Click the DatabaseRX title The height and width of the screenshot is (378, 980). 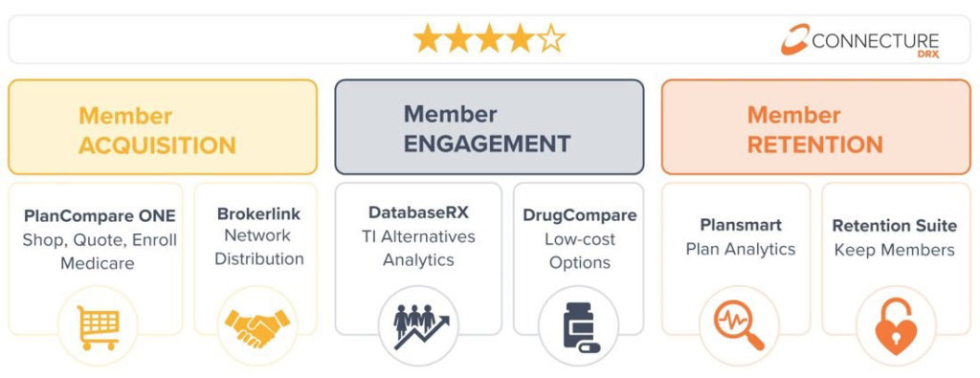click(x=418, y=212)
